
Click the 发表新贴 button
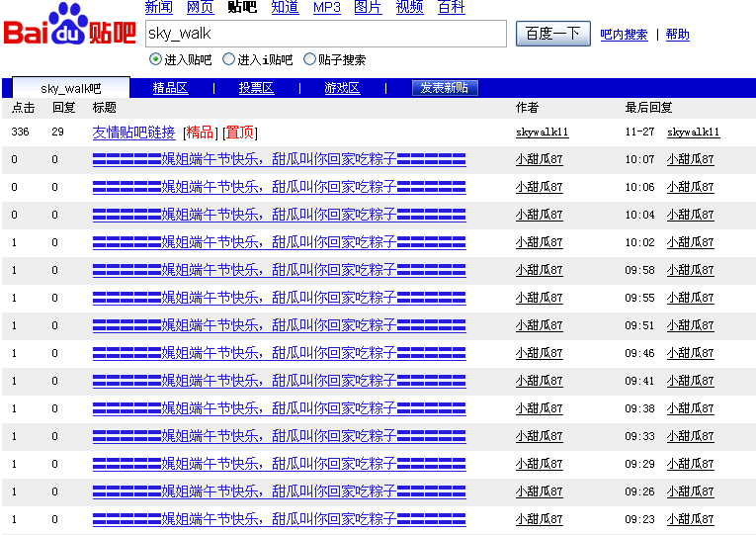445,88
